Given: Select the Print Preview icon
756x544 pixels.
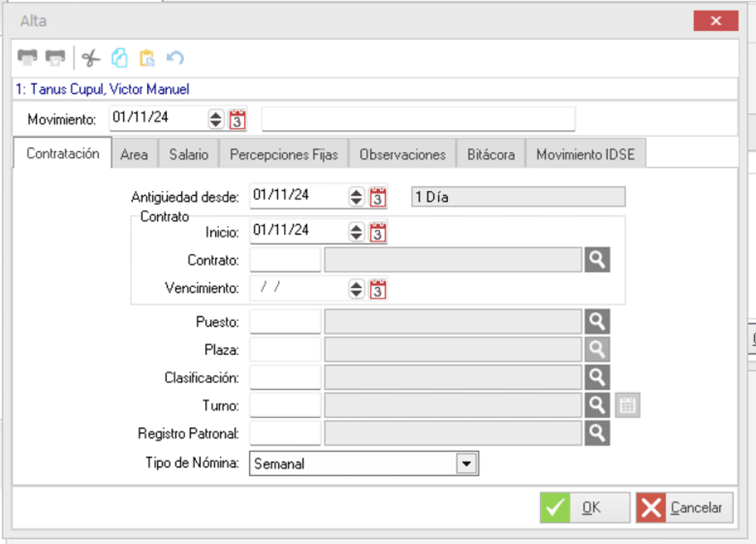Looking at the screenshot, I should 54,57.
